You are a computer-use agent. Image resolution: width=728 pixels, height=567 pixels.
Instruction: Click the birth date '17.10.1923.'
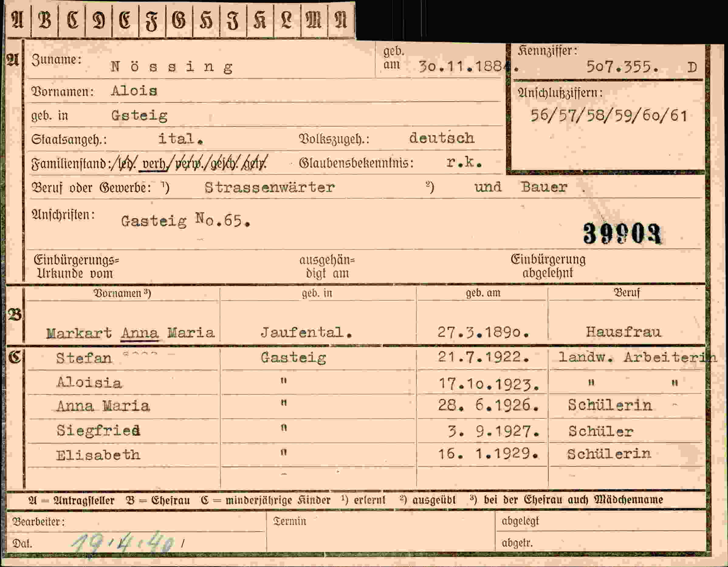pyautogui.click(x=489, y=384)
